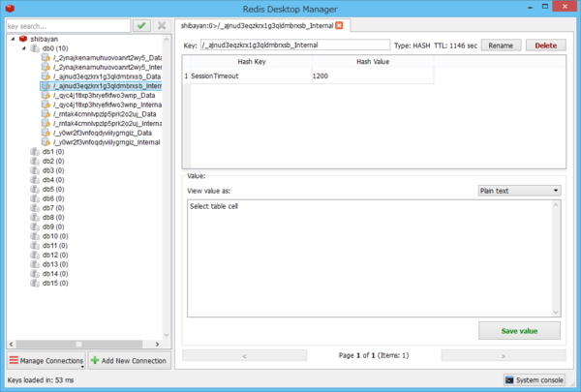Click the row number 1 header
581x392 pixels.
pos(186,75)
